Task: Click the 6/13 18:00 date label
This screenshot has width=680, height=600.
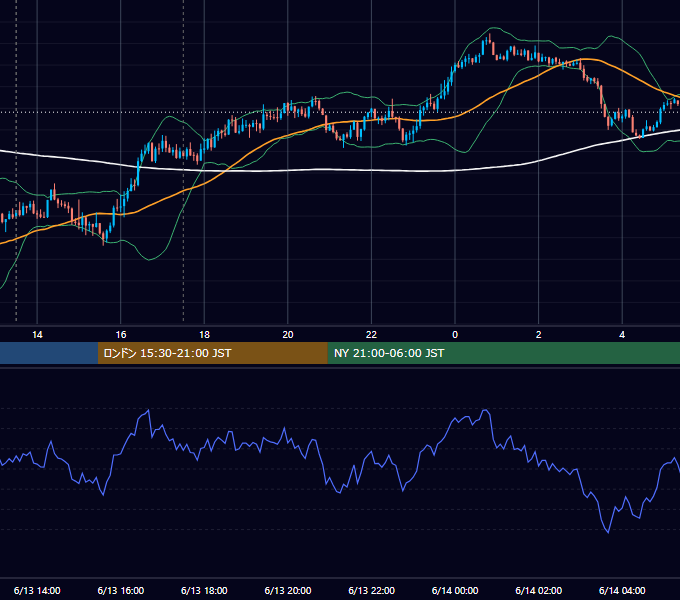Action: 204,590
